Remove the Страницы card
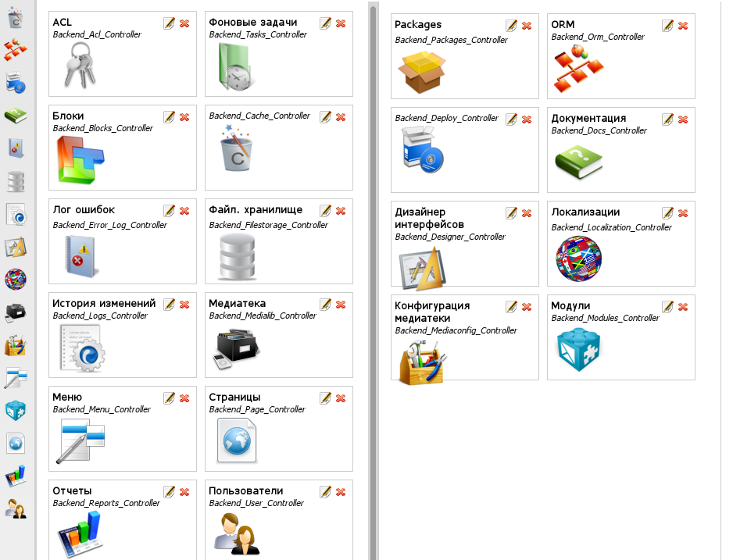The height and width of the screenshot is (560, 733). point(341,398)
